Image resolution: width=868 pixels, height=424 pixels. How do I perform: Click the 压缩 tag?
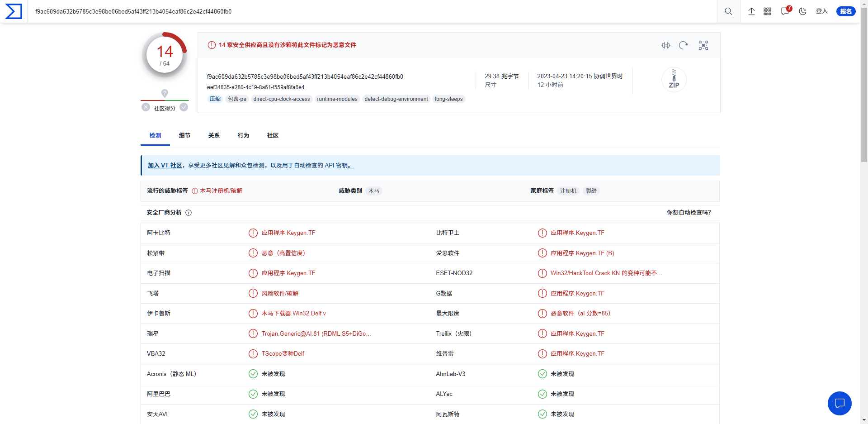pos(215,99)
